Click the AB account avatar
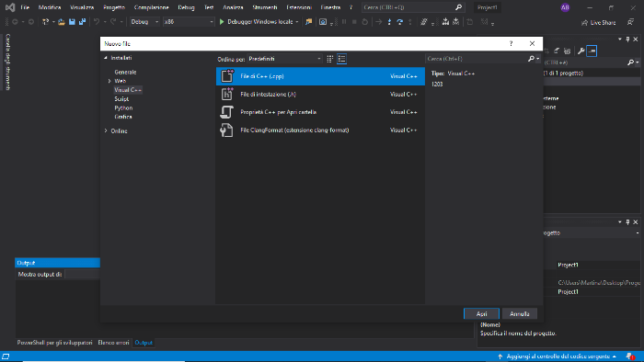 point(565,7)
